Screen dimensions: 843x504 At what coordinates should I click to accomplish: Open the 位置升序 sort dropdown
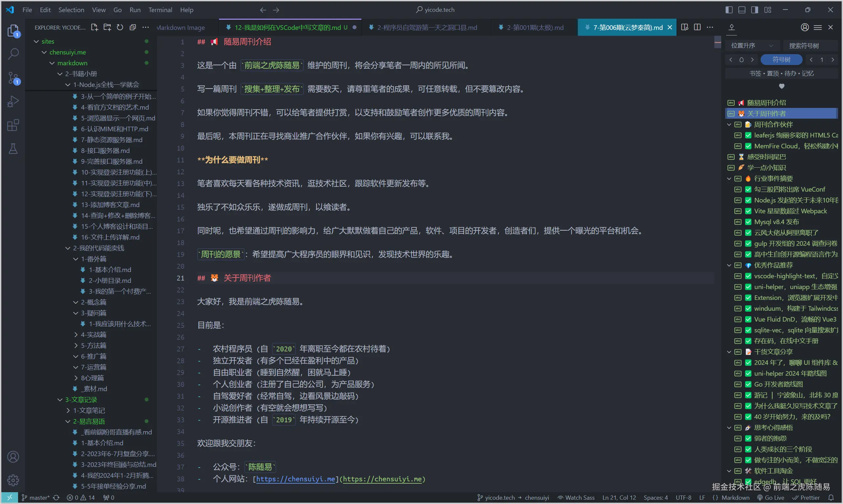(753, 45)
